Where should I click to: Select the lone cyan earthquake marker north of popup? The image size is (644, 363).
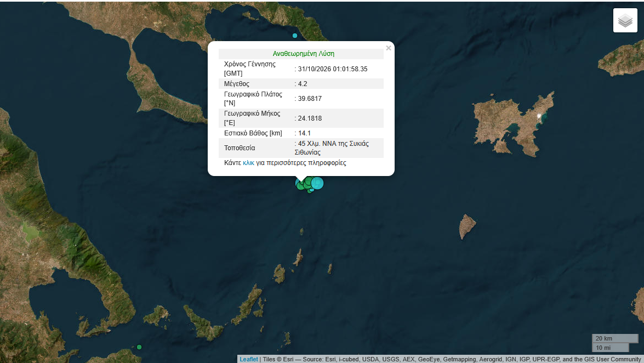pos(295,36)
